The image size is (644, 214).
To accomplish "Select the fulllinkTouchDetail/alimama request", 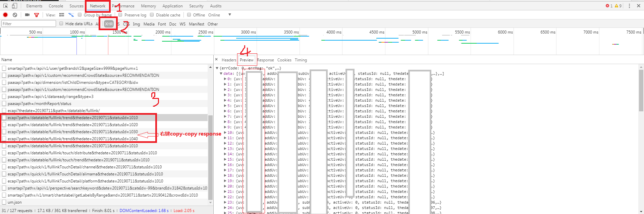I will point(104,174).
